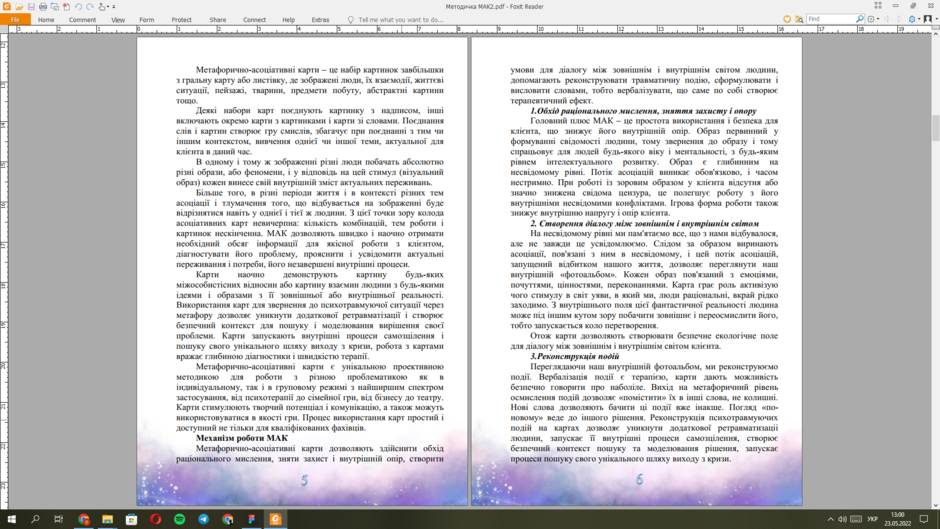
Task: Click "Tell me what you want to do" field
Action: [x=400, y=20]
